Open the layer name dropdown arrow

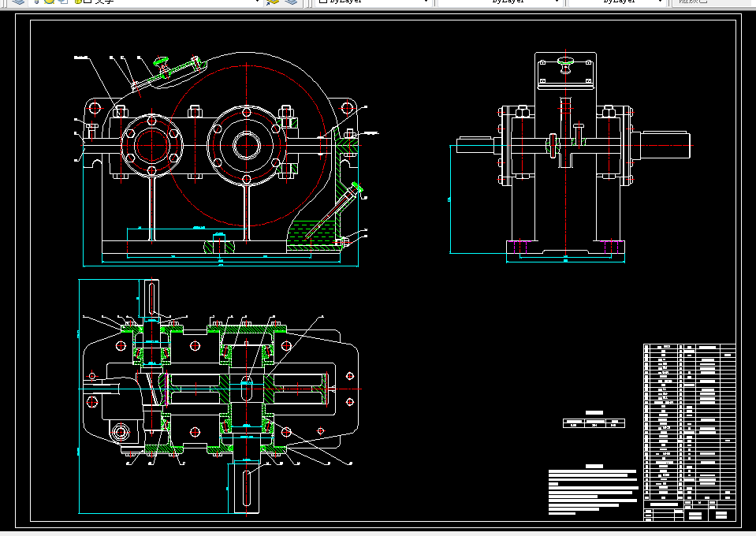click(x=258, y=2)
